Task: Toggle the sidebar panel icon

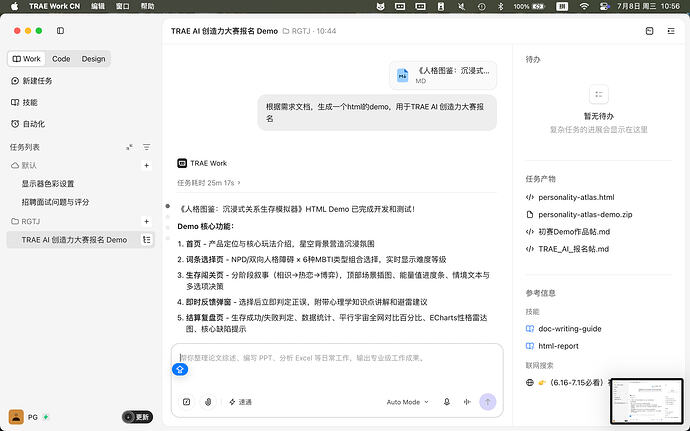Action: pos(60,30)
